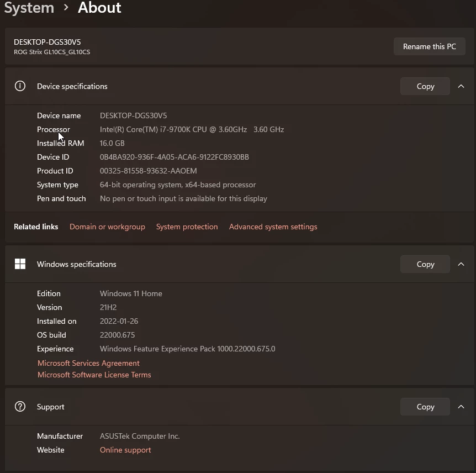Click the ASUSTek Computer Inc. manufacturer value
The image size is (476, 473).
pos(140,436)
